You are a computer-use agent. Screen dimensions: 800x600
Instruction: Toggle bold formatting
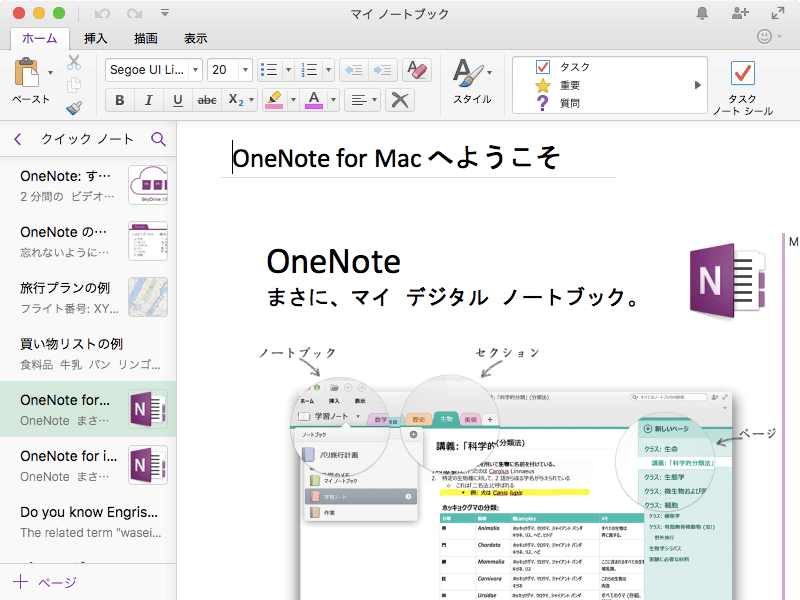pos(120,100)
